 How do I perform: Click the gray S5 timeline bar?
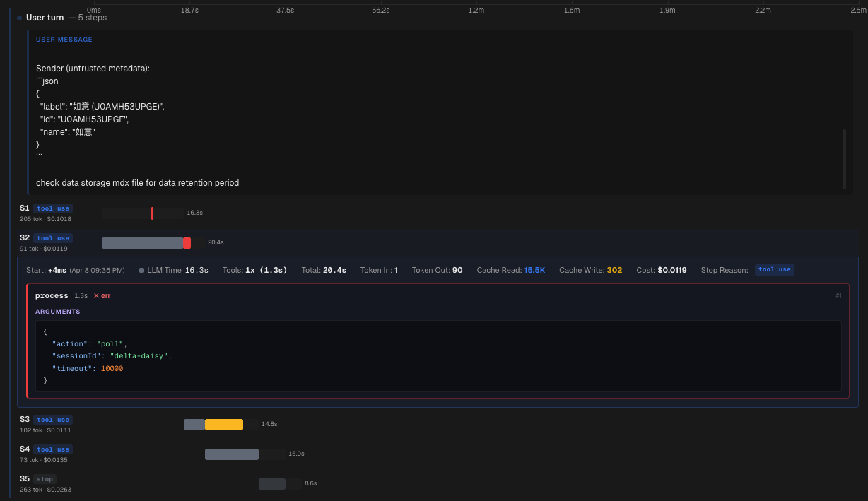tap(272, 484)
